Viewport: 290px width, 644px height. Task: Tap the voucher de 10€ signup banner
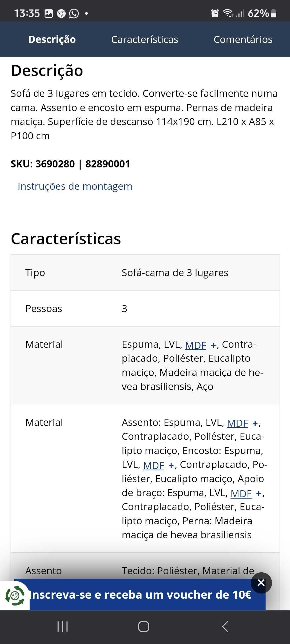140,595
